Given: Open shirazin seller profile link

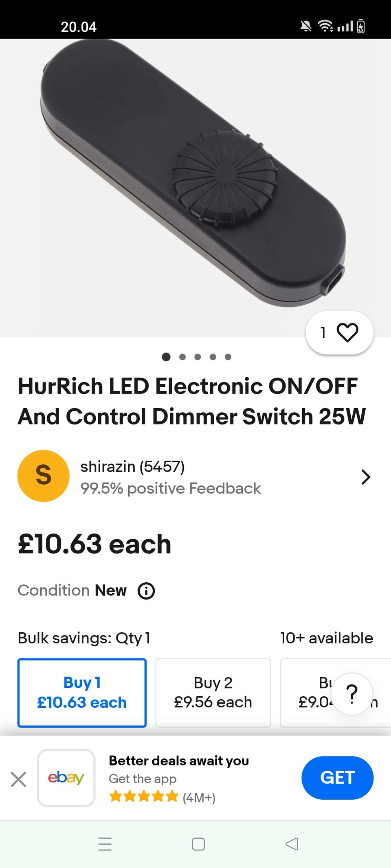Looking at the screenshot, I should pyautogui.click(x=132, y=467).
